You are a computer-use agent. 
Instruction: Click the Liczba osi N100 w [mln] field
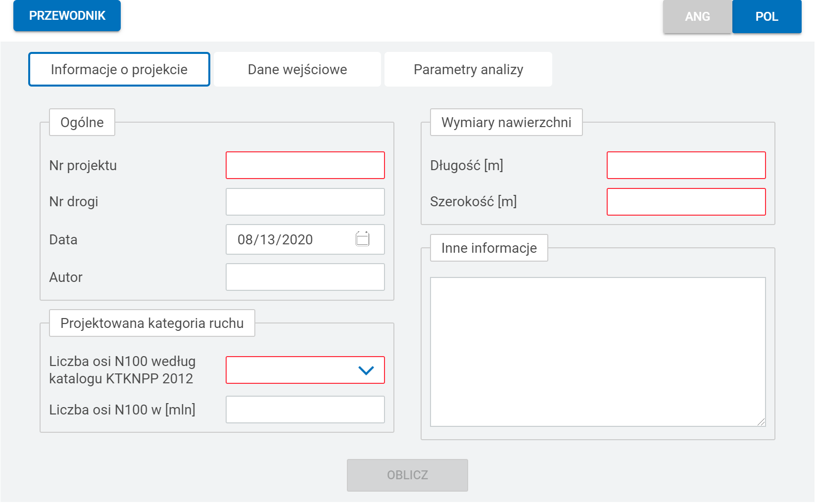pyautogui.click(x=305, y=410)
